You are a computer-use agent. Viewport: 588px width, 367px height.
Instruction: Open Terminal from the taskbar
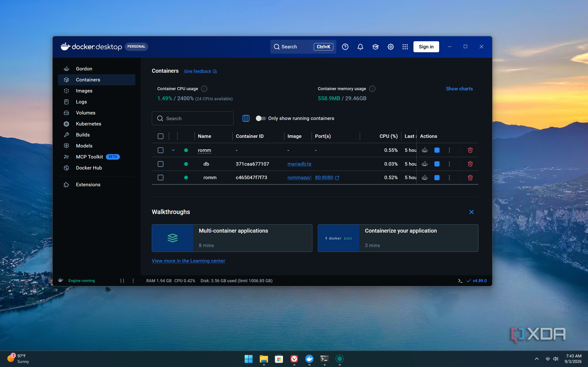pyautogui.click(x=324, y=359)
